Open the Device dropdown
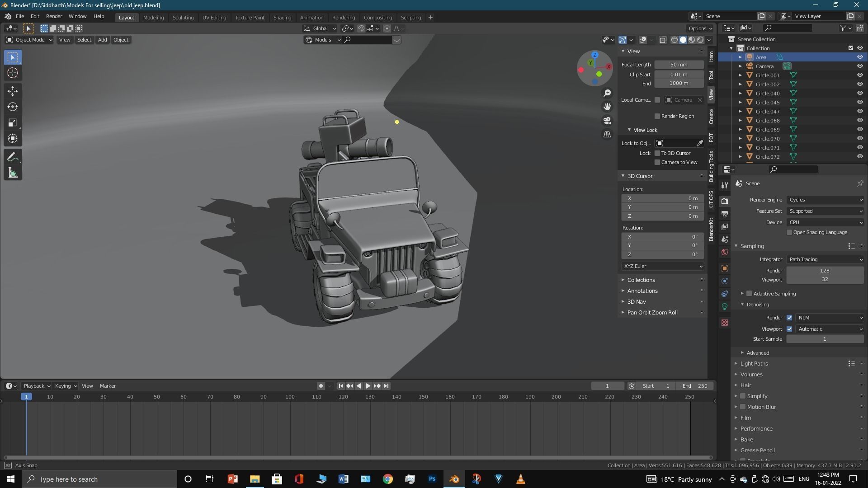 point(826,222)
